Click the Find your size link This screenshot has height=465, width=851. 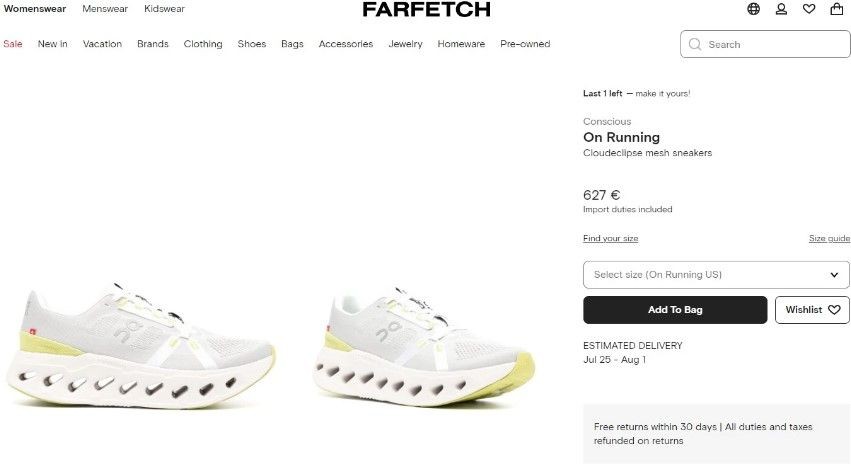click(x=611, y=238)
